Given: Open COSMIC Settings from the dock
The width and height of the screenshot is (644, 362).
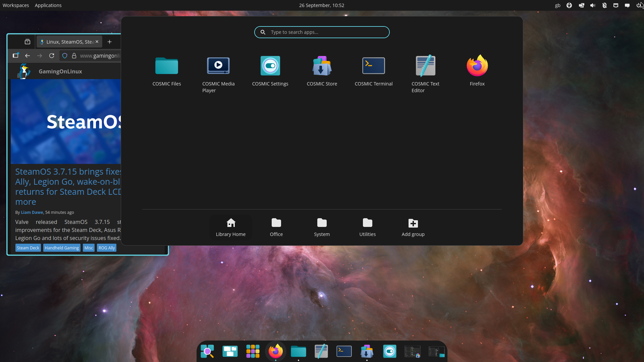Looking at the screenshot, I should [390, 351].
